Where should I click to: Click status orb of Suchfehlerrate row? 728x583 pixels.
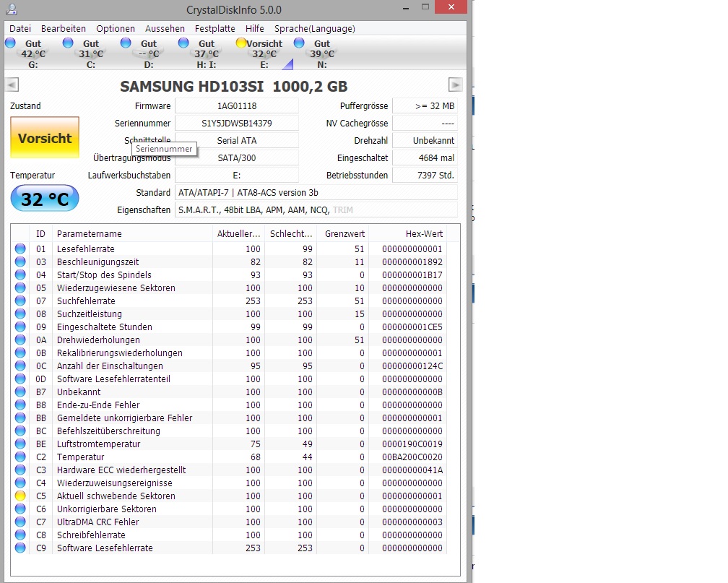pos(20,301)
